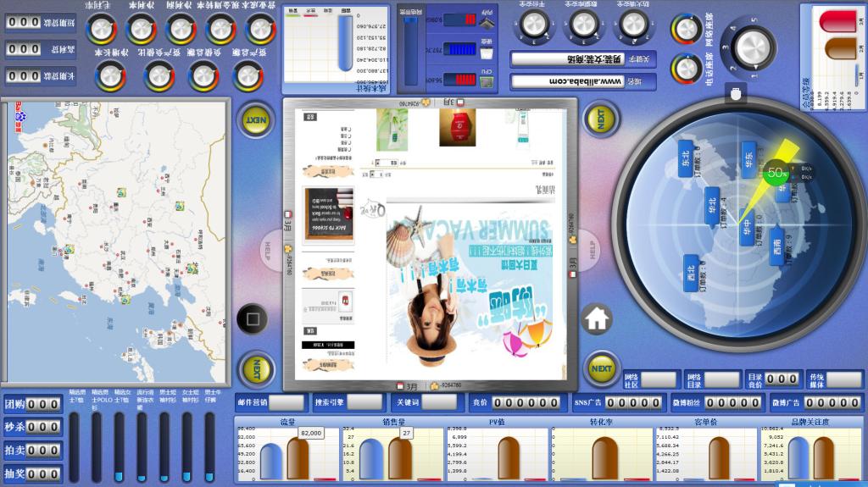Click the 资产负债比 dial knob
The width and height of the screenshot is (868, 487).
(159, 76)
